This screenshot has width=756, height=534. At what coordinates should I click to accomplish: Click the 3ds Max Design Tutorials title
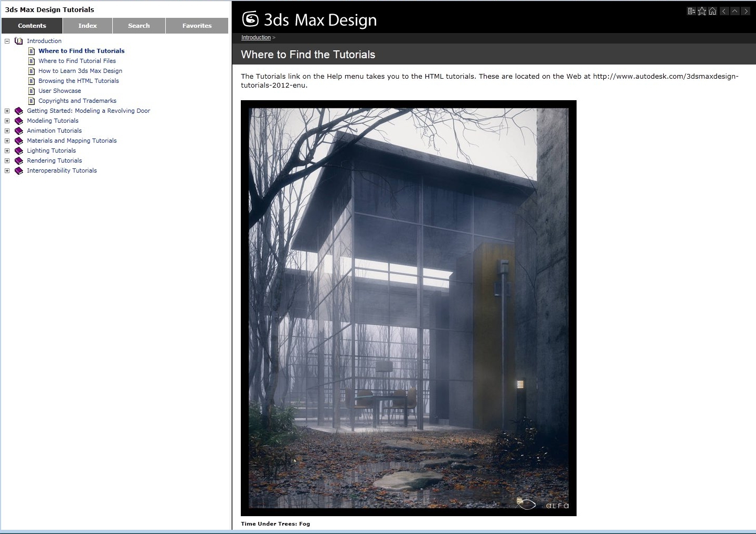click(x=50, y=9)
